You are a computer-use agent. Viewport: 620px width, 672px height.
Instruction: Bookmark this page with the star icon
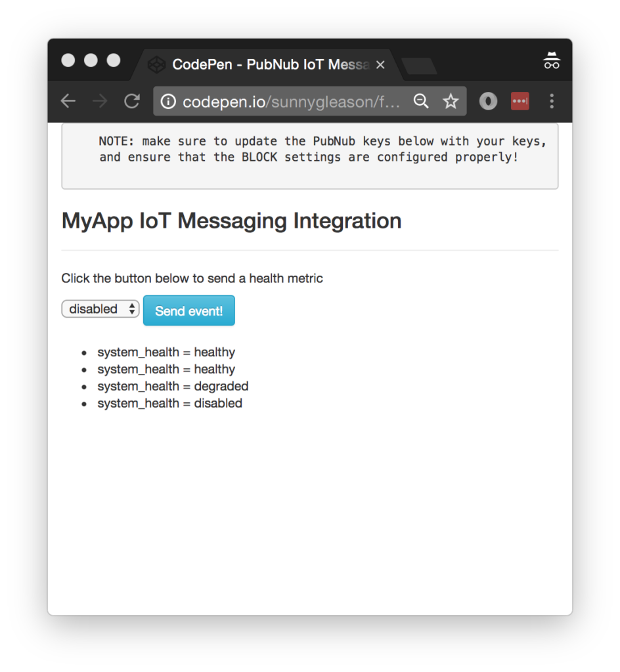coord(451,101)
